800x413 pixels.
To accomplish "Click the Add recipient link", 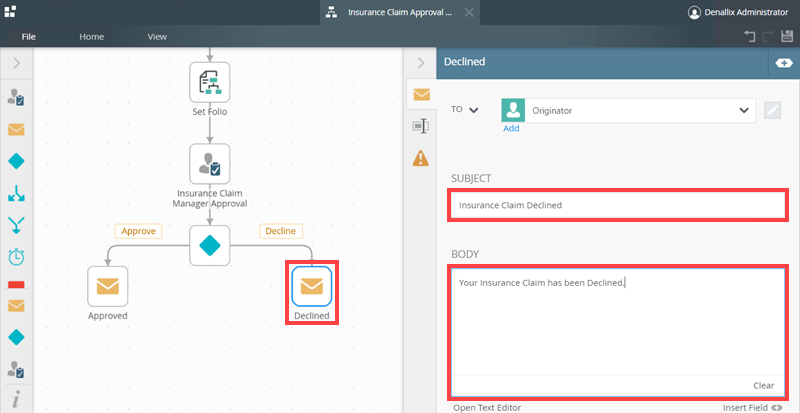I will click(x=511, y=128).
